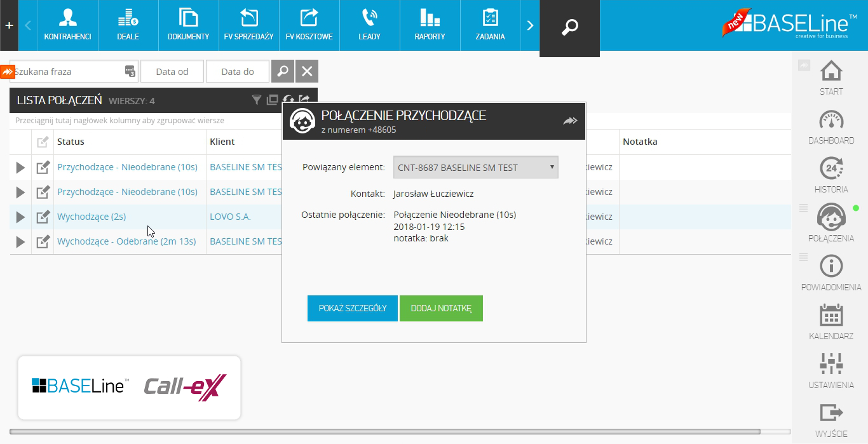Open the Powiązany element dropdown

point(475,168)
